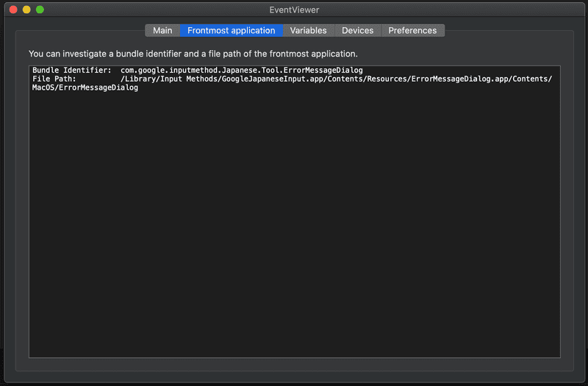588x386 pixels.
Task: Click the Bundle Identifier value com.google.inputmethod.Japanese.Tool.ErrorMessageDialog
Action: pyautogui.click(x=242, y=70)
